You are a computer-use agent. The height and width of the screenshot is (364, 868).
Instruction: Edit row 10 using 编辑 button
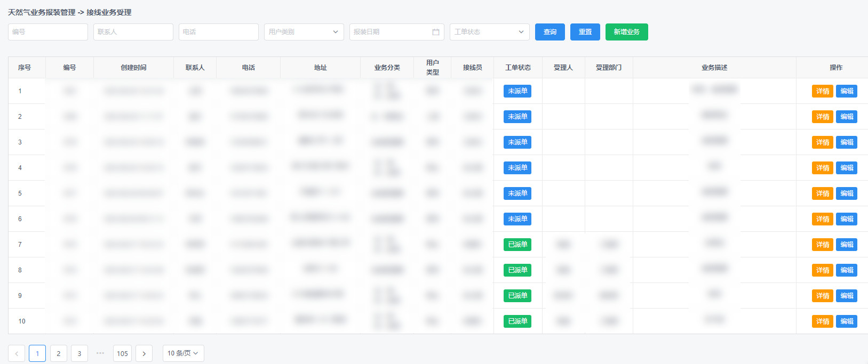pyautogui.click(x=847, y=321)
